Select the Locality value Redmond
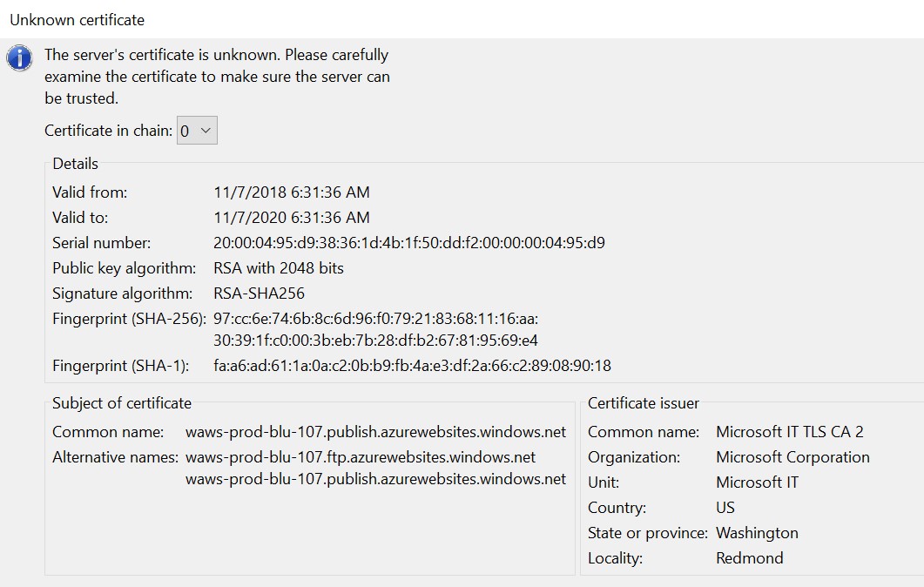The image size is (924, 587). click(750, 557)
